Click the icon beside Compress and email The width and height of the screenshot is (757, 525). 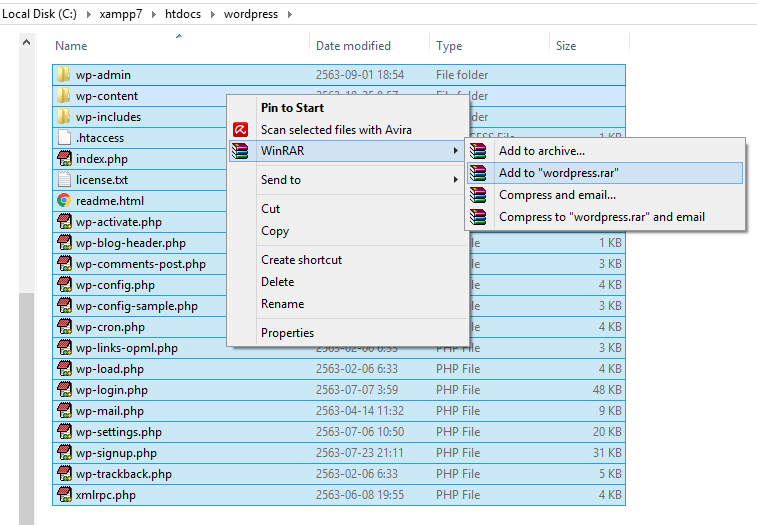478,195
